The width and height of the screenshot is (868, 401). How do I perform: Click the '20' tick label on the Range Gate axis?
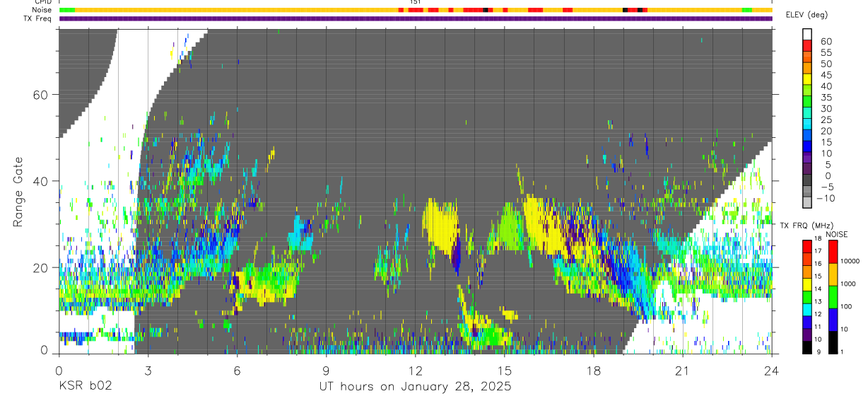point(42,267)
